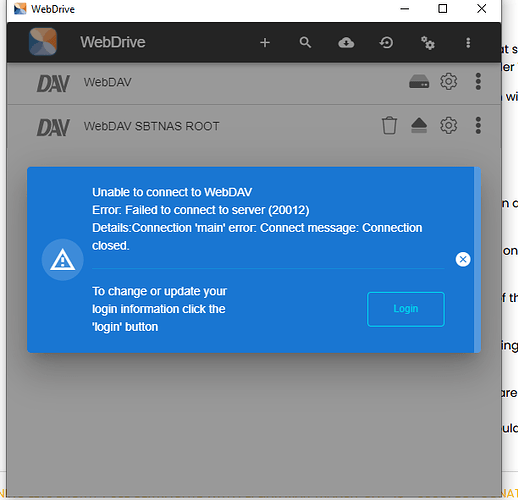This screenshot has height=500, width=518.
Task: Open app settings via the double gears icon
Action: click(428, 43)
